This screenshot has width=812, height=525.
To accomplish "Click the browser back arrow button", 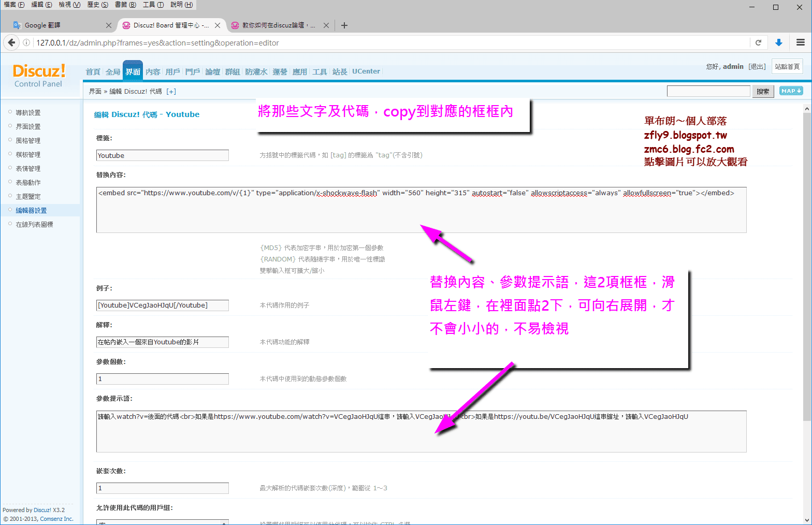I will click(11, 42).
